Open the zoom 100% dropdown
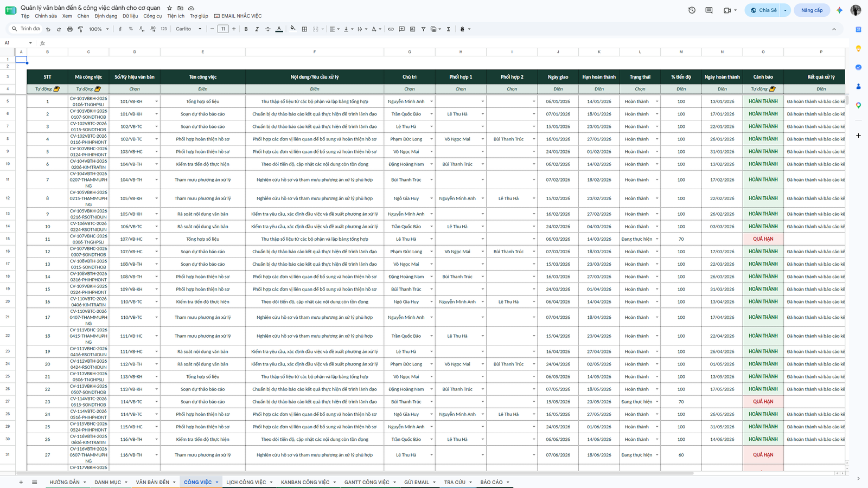The height and width of the screenshot is (488, 868). (x=99, y=29)
